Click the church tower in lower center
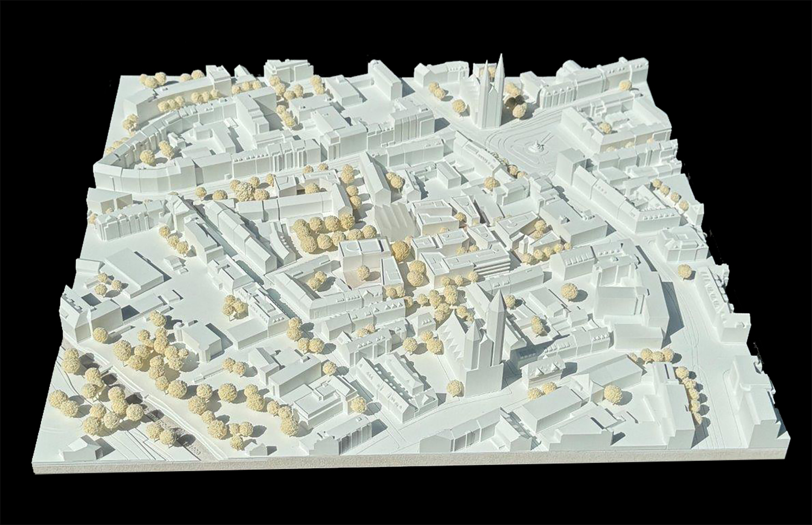Viewport: 812px width, 525px height. coord(495,325)
